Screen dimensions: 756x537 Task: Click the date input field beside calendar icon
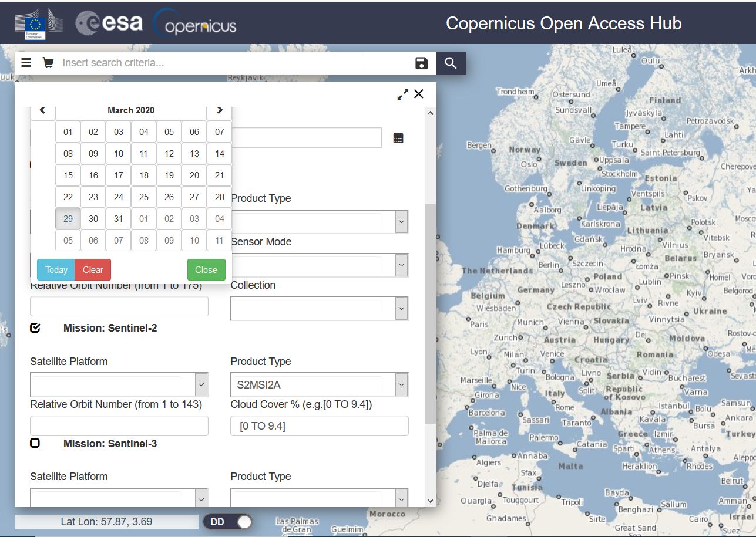[x=307, y=139]
